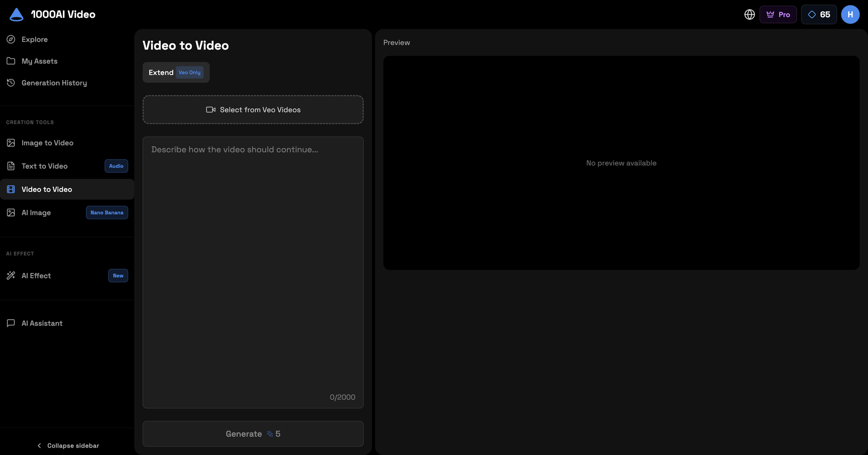Click the Nano Banana badge
The height and width of the screenshot is (455, 868).
click(107, 213)
